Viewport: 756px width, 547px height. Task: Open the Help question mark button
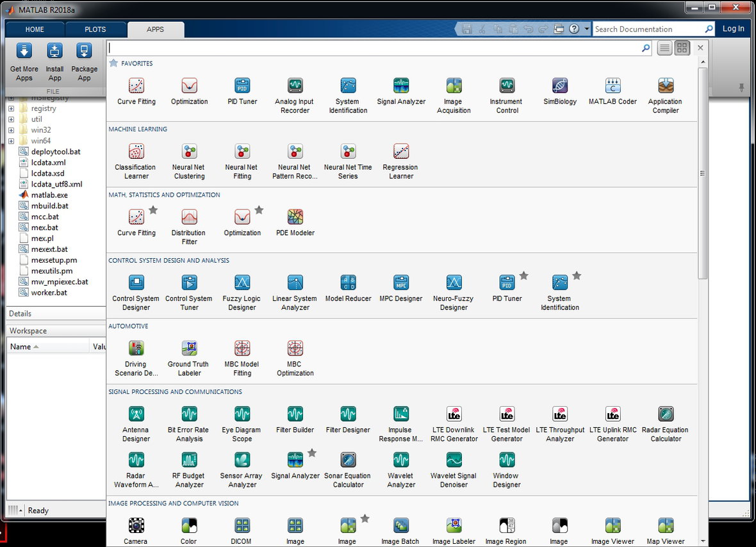coord(574,29)
